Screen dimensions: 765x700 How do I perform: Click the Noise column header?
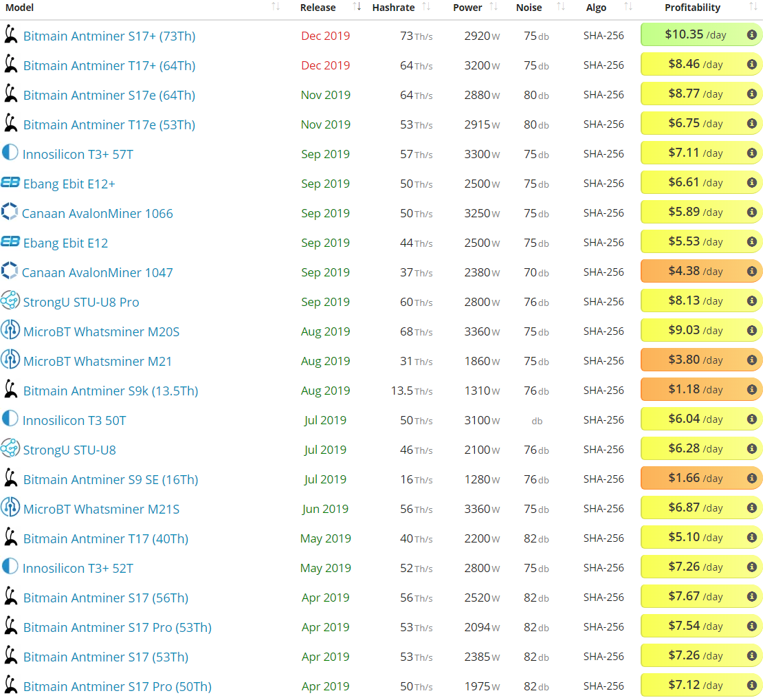[x=529, y=8]
